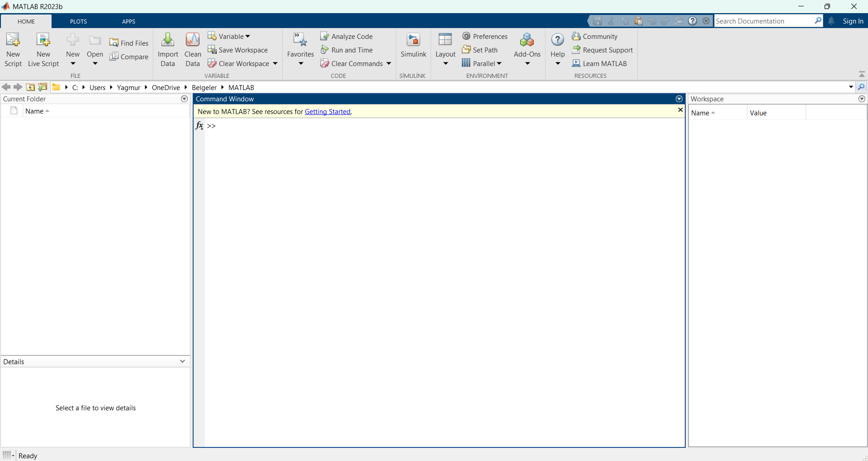Switch to the HOME tab
The height and width of the screenshot is (461, 868).
(x=26, y=21)
